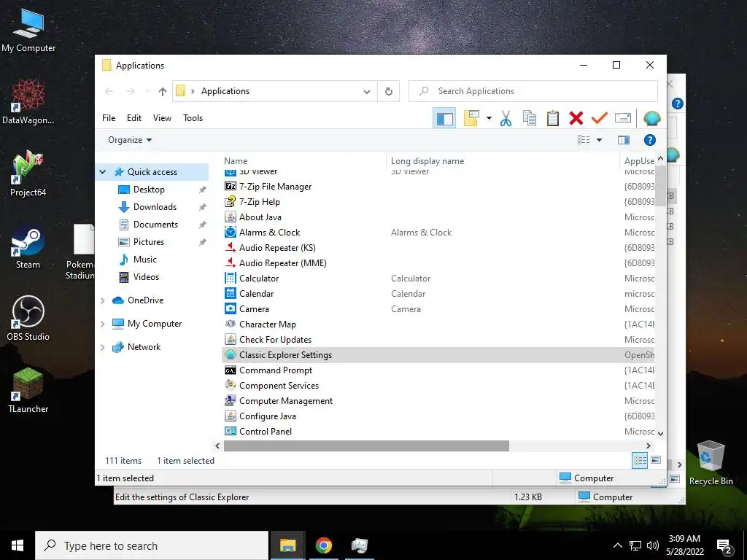Switch to large thumbnails view in status bar
The image size is (747, 560).
click(656, 460)
